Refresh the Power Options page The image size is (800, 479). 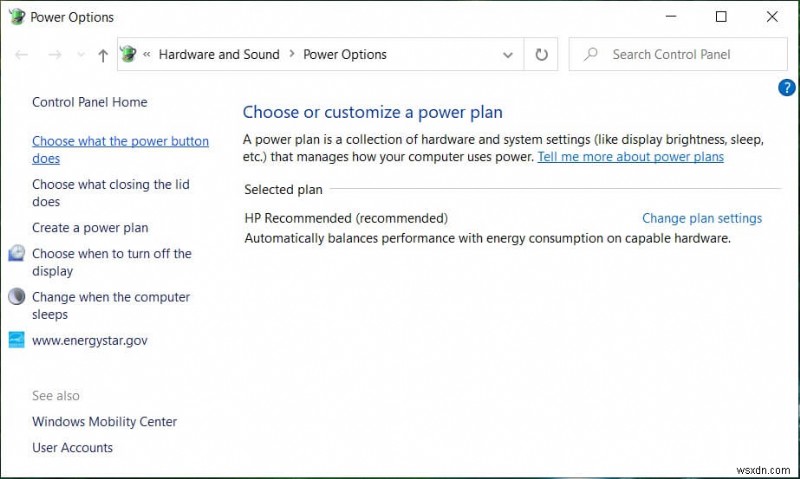(541, 55)
